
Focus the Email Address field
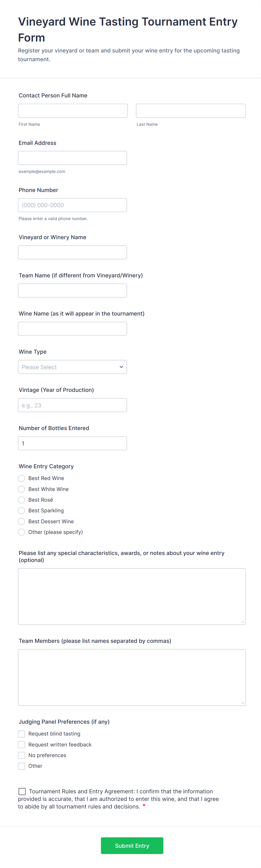(x=72, y=158)
